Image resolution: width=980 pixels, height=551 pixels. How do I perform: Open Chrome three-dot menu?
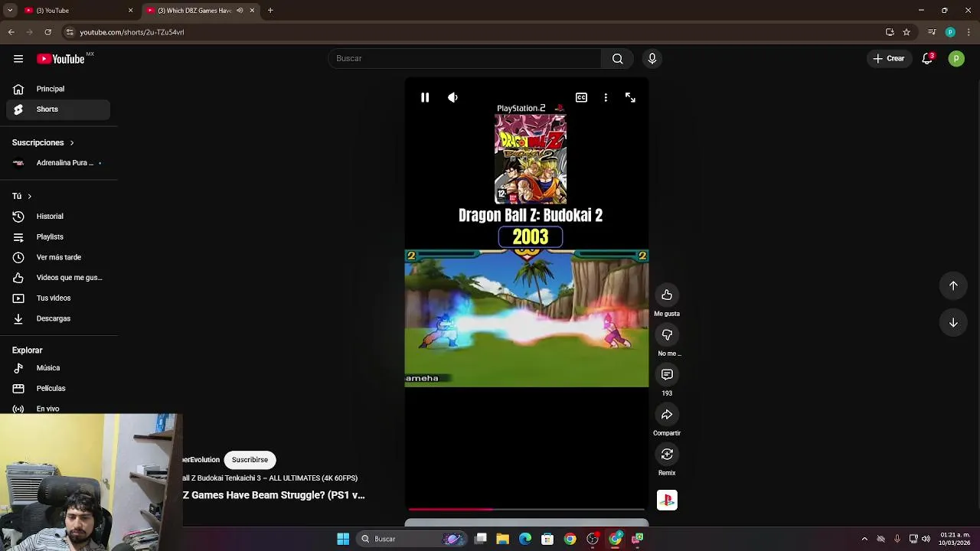(969, 32)
